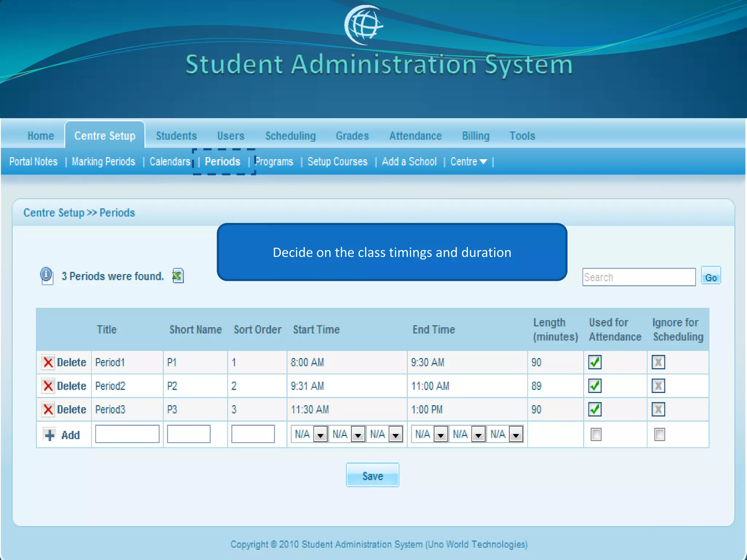Delete the Period2 row
Screen dimensions: 747x560
tap(71, 386)
